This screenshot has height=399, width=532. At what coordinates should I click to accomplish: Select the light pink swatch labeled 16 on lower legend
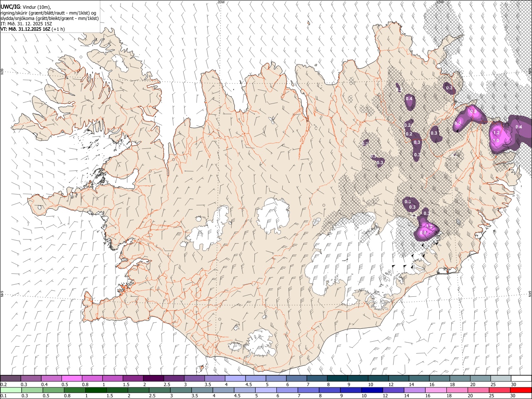coord(436,390)
